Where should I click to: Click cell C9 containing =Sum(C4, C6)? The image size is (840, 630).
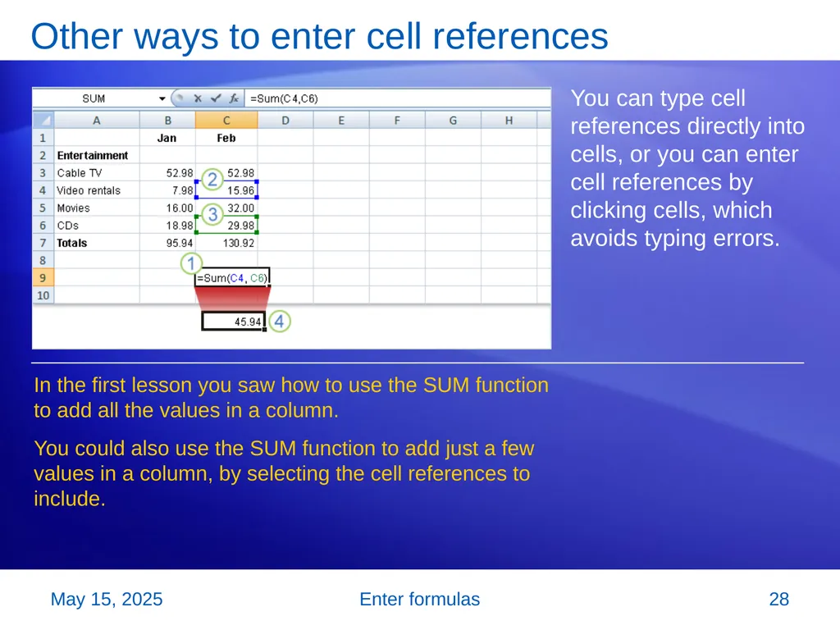tap(232, 278)
